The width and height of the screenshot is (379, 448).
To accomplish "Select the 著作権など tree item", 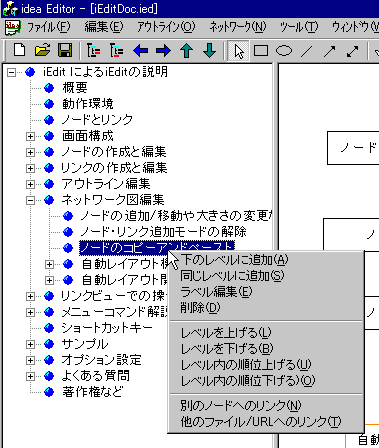I will click(93, 392).
